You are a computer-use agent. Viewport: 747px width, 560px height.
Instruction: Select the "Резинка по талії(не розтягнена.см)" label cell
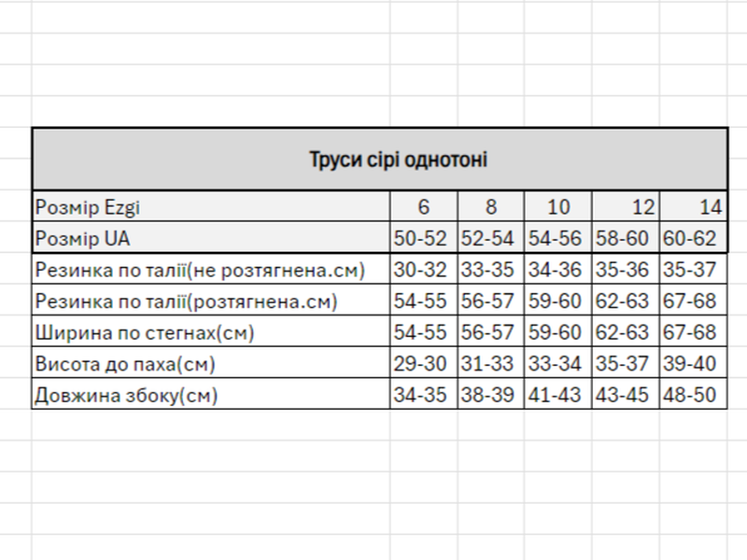pos(210,270)
